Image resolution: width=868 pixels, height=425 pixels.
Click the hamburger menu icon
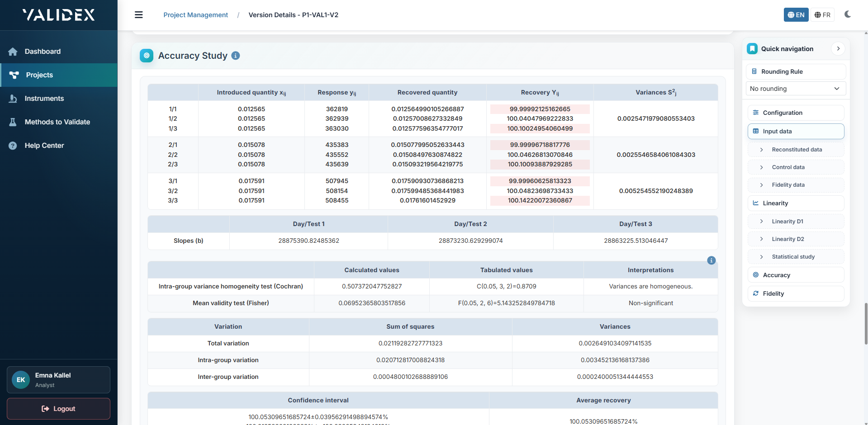(x=138, y=15)
